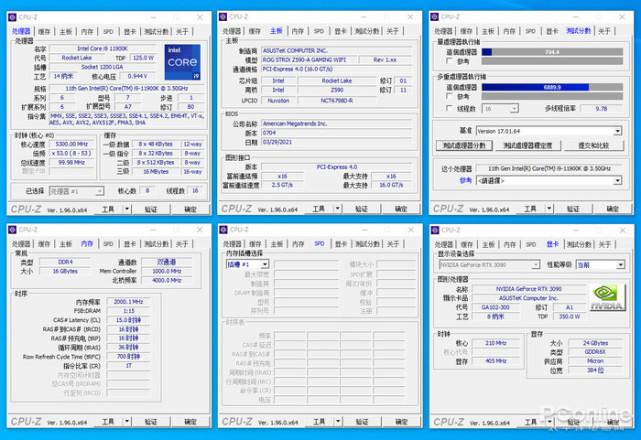Click the CPU-Z title icon in processor window
Image resolution: width=641 pixels, height=440 pixels.
coord(12,17)
